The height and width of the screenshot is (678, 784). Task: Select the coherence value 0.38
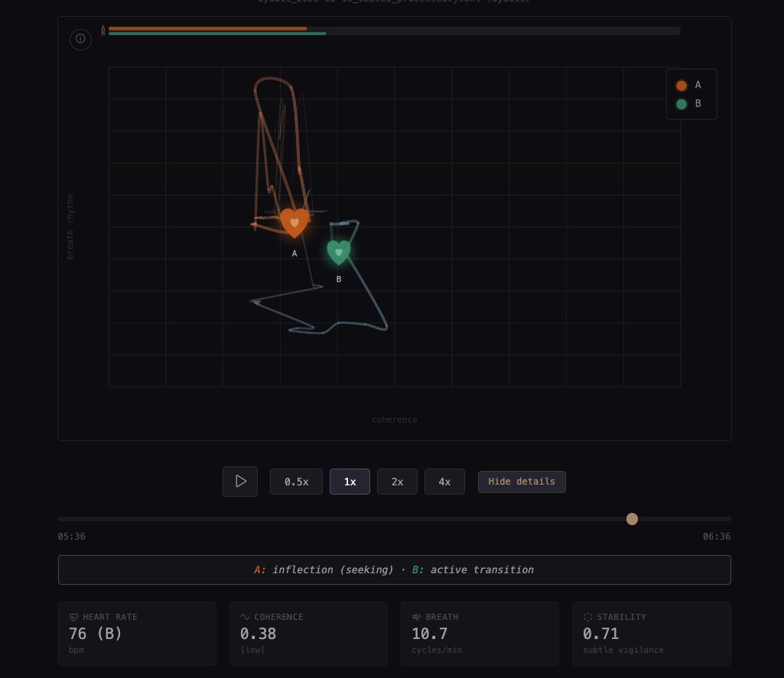tap(258, 634)
